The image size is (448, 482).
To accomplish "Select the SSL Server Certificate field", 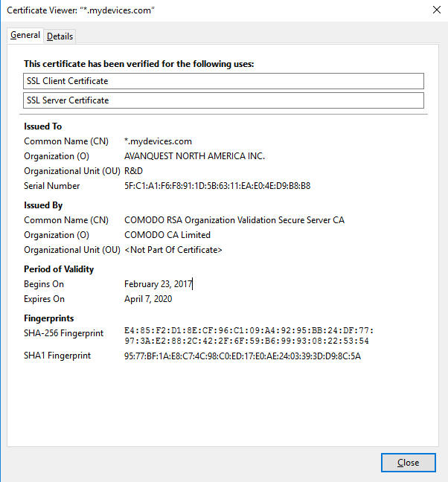I will [223, 100].
